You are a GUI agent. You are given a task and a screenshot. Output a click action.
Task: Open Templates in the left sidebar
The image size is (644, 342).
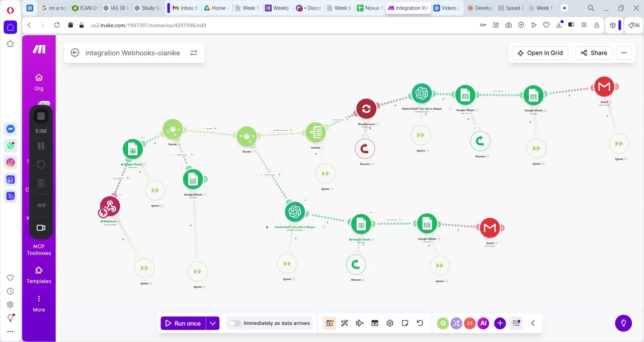(x=39, y=275)
